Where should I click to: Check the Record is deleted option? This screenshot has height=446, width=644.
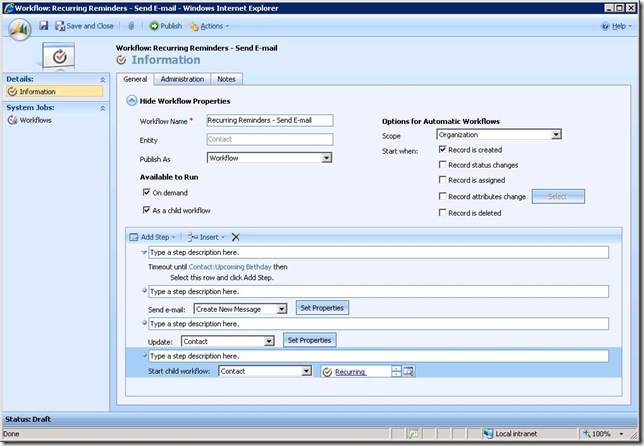pos(443,213)
